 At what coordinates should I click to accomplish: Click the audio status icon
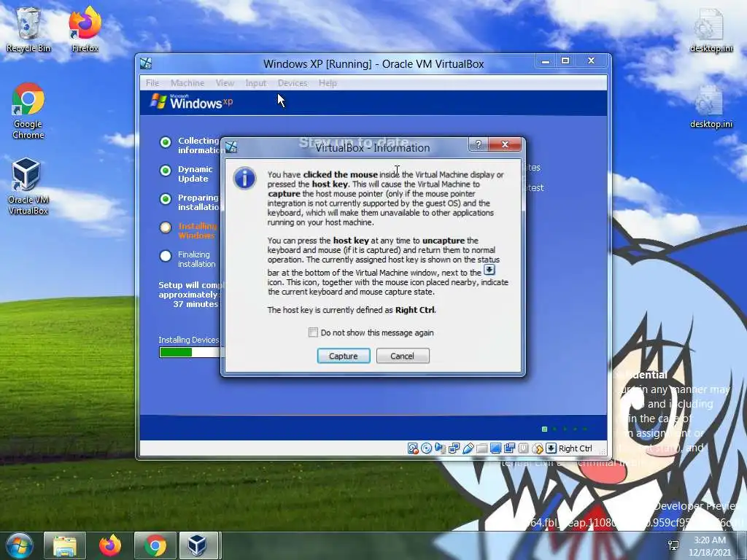tap(440, 448)
